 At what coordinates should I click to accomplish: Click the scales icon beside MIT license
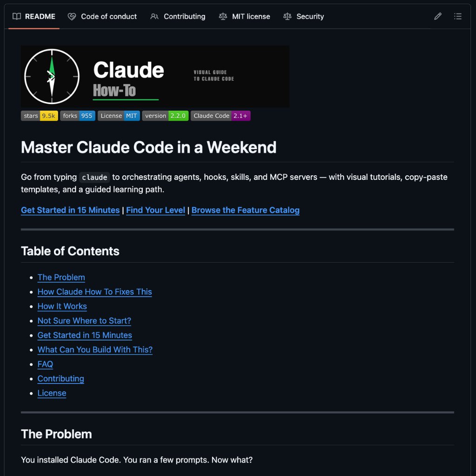coord(223,16)
